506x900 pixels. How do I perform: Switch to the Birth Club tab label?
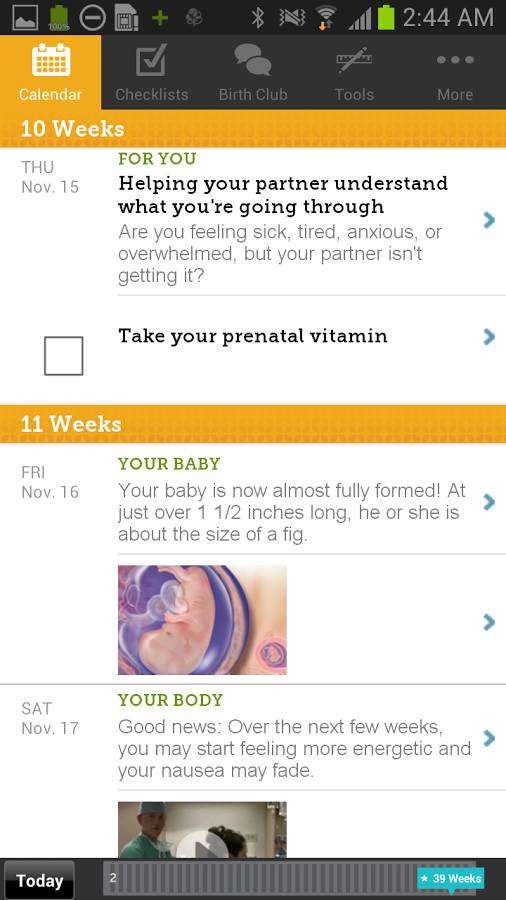click(253, 95)
